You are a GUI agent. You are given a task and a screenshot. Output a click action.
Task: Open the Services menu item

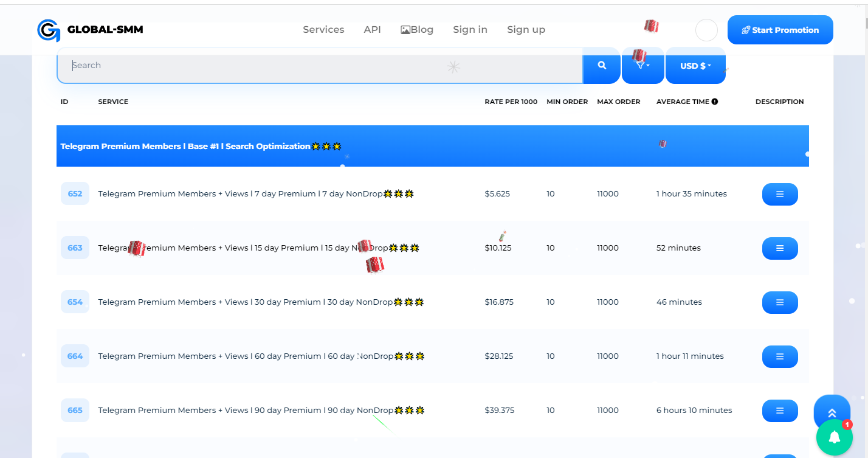[323, 30]
